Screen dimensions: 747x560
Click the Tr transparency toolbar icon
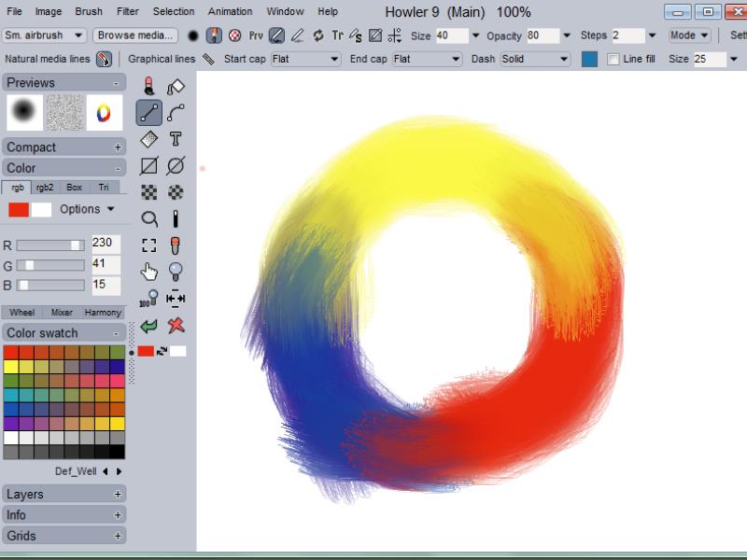(337, 35)
